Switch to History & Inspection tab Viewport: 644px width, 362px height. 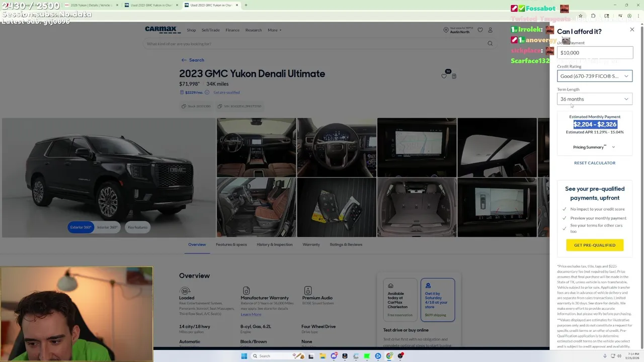tap(274, 245)
